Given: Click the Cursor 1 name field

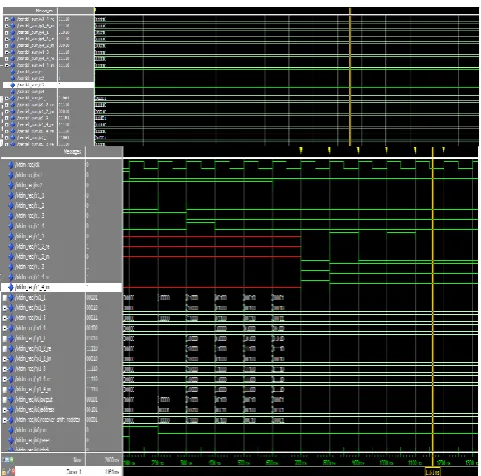Looking at the screenshot, I should (74, 471).
